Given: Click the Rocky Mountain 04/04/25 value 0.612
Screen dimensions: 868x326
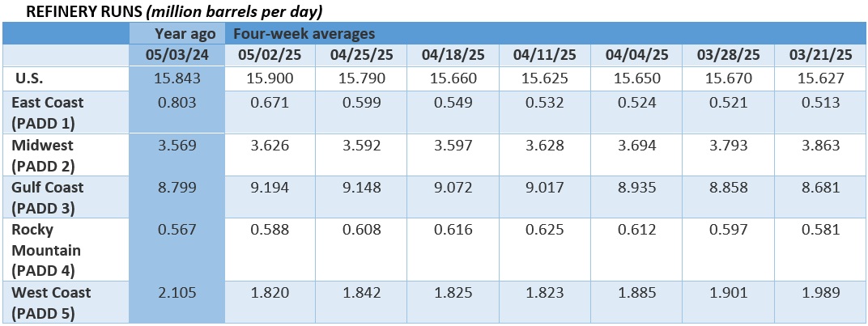Looking at the screenshot, I should (637, 229).
